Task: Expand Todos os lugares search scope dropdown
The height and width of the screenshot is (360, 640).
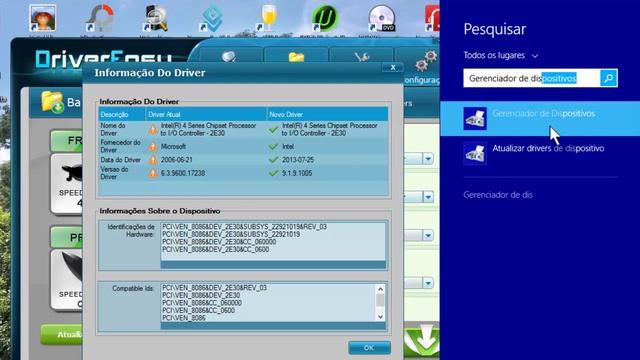Action: coord(501,55)
